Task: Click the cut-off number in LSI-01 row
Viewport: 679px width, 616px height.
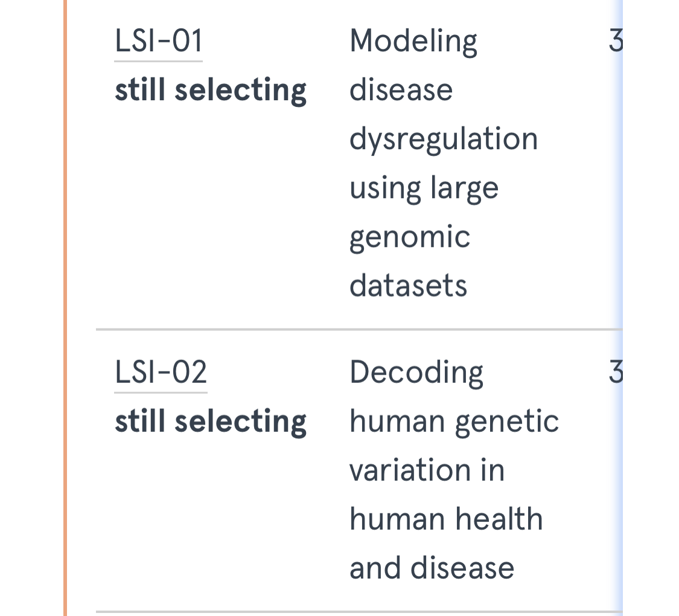Action: [615, 42]
